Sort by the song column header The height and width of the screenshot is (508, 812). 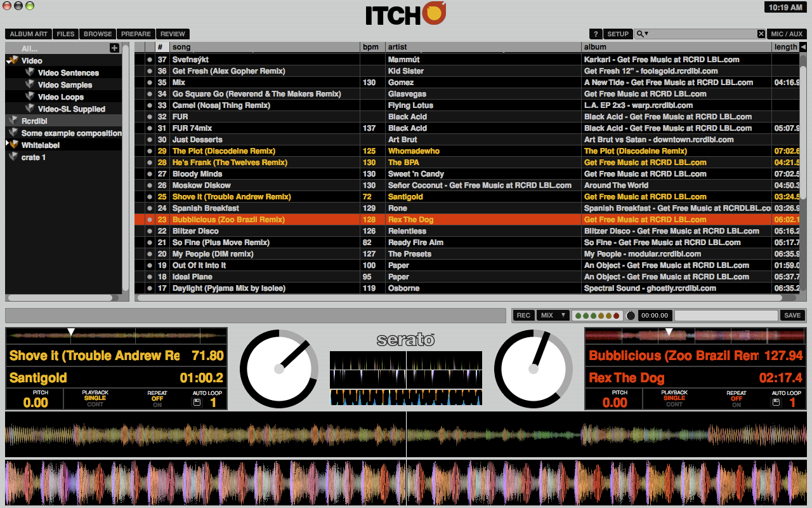(x=265, y=47)
